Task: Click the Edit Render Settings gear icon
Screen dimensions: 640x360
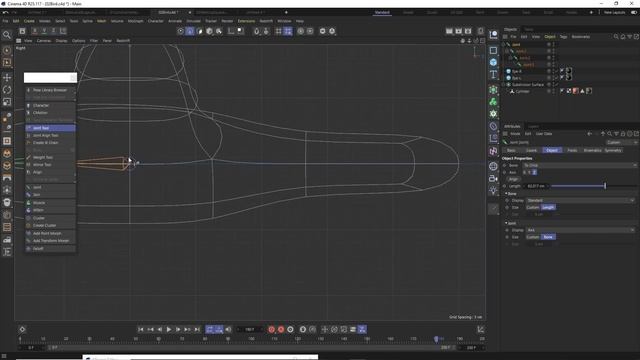Action: pos(468,31)
